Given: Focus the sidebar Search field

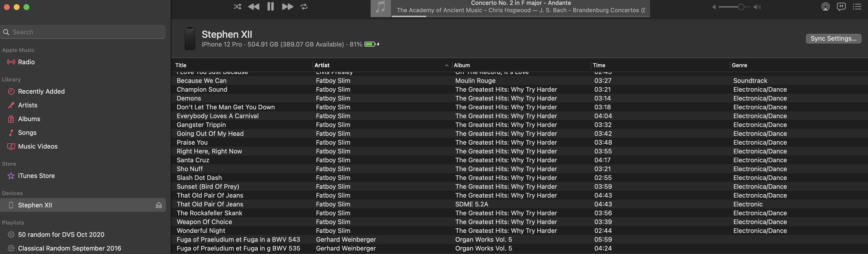Looking at the screenshot, I should pyautogui.click(x=83, y=32).
